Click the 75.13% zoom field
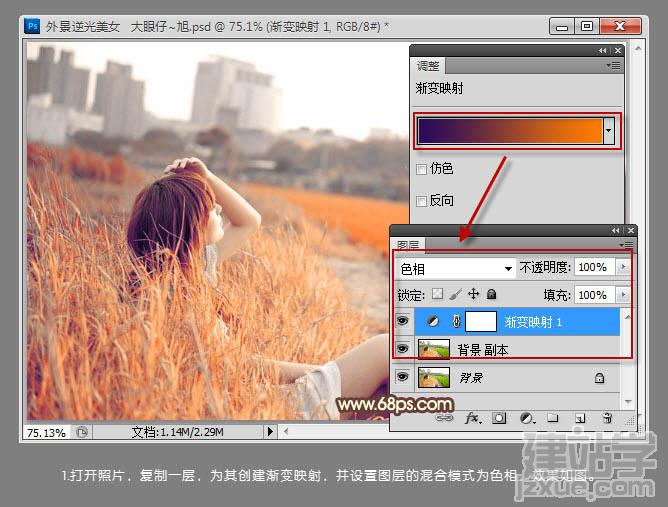This screenshot has height=507, width=668. (46, 433)
